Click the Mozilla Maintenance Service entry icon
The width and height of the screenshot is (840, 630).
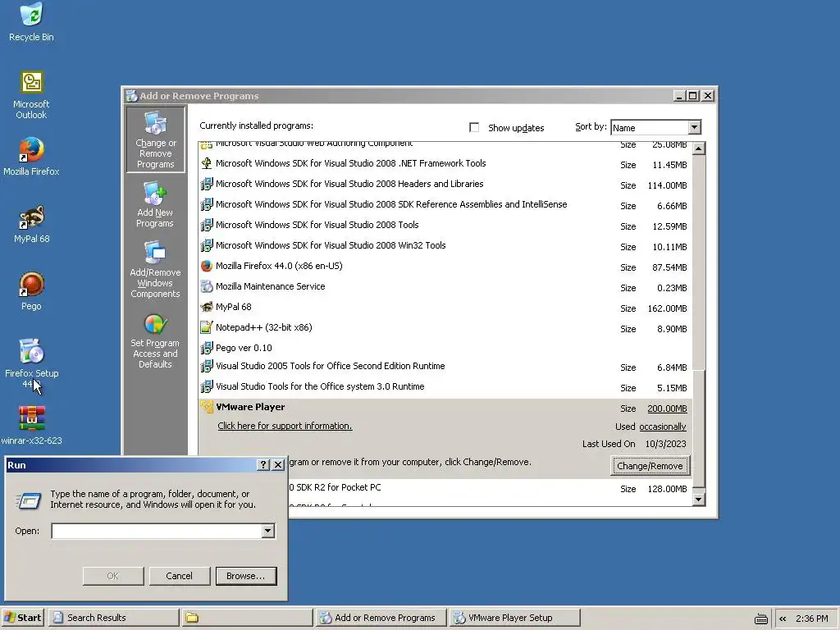pyautogui.click(x=206, y=286)
